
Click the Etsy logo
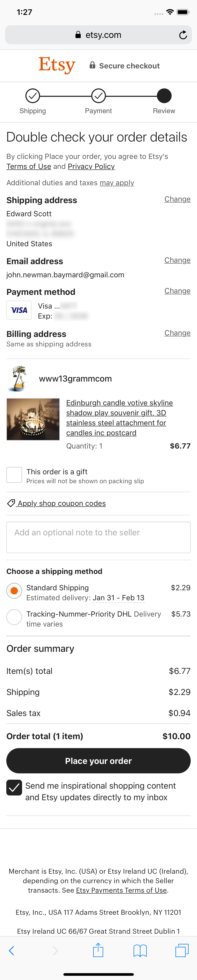tap(57, 65)
